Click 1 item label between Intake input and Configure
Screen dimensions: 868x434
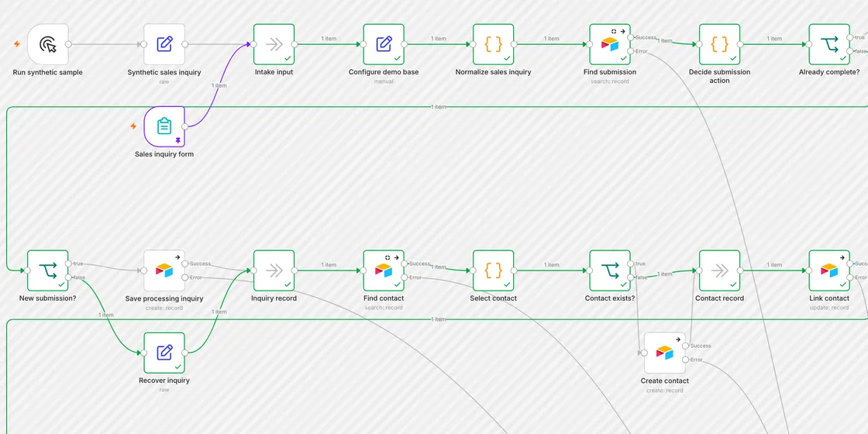[x=329, y=39]
